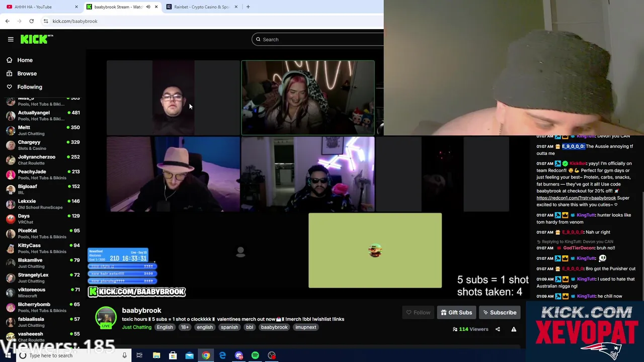Mute the baabybrook tab via speaker icon
The image size is (644, 362).
148,7
